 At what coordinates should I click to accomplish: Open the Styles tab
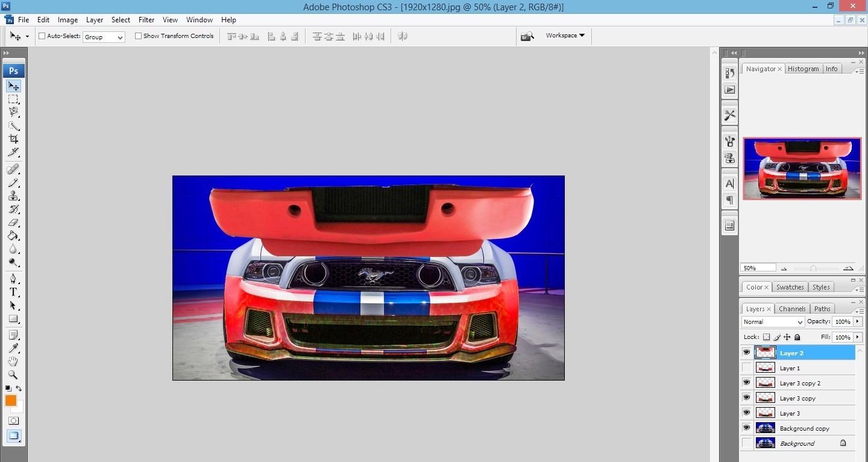tap(821, 287)
